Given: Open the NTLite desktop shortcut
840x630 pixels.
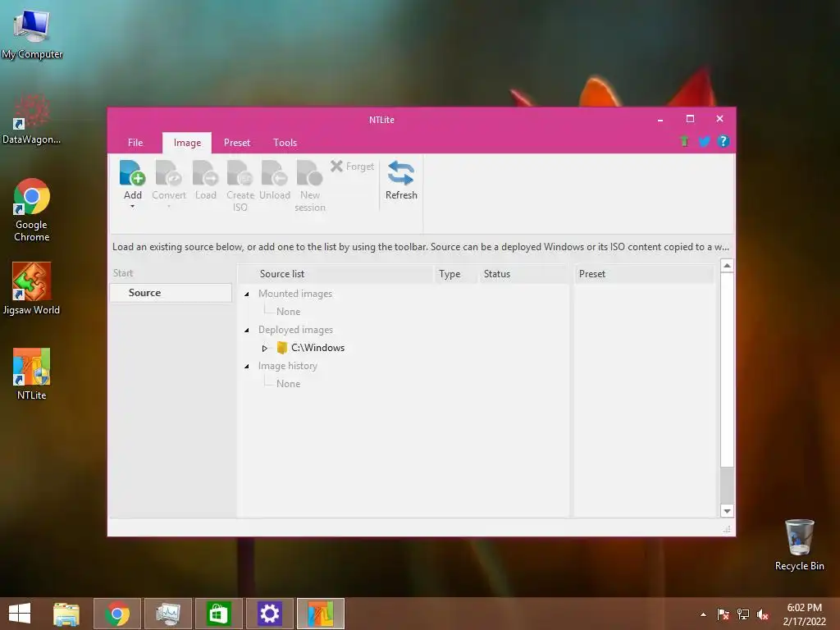Looking at the screenshot, I should coord(32,374).
